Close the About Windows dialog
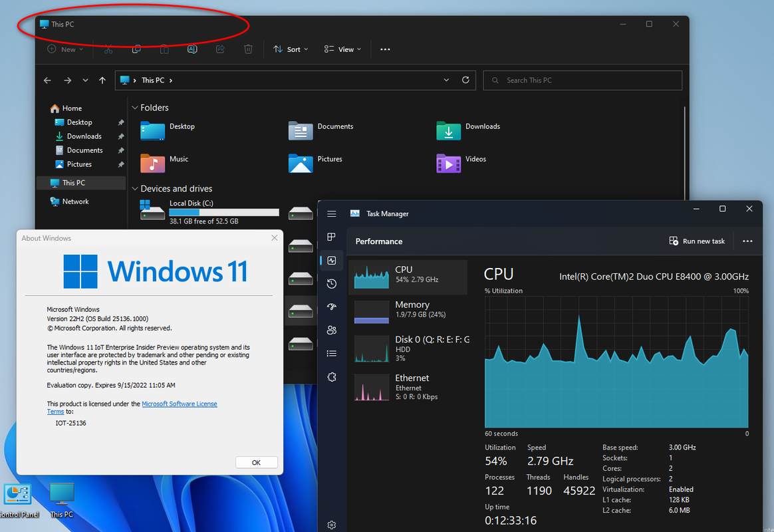The image size is (774, 532). pyautogui.click(x=275, y=238)
